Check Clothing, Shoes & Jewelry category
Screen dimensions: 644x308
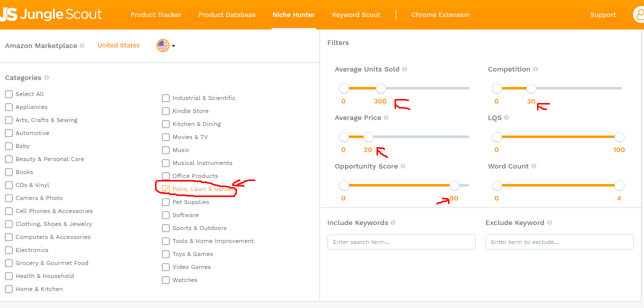9,224
